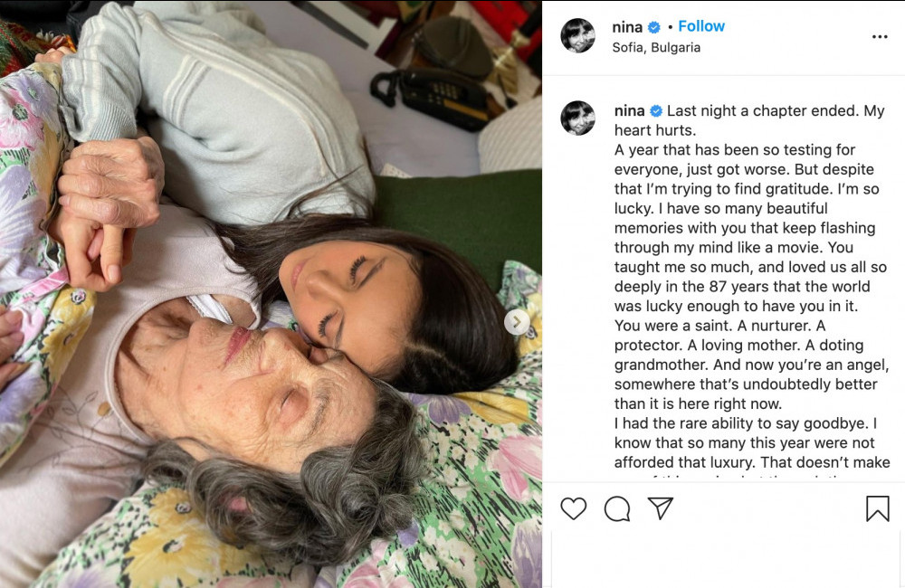Open the Sofia, Bulgaria location link
The width and height of the screenshot is (905, 588).
[656, 47]
